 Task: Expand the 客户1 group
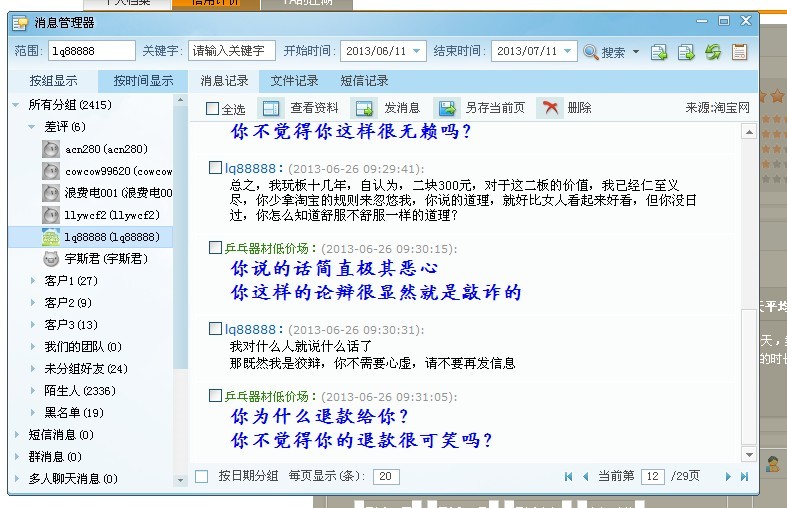[33, 281]
